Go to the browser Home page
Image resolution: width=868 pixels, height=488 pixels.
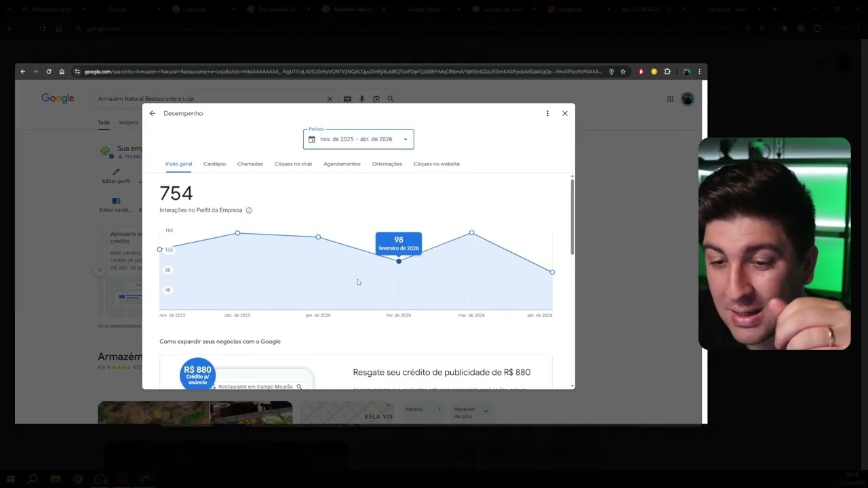click(x=62, y=72)
